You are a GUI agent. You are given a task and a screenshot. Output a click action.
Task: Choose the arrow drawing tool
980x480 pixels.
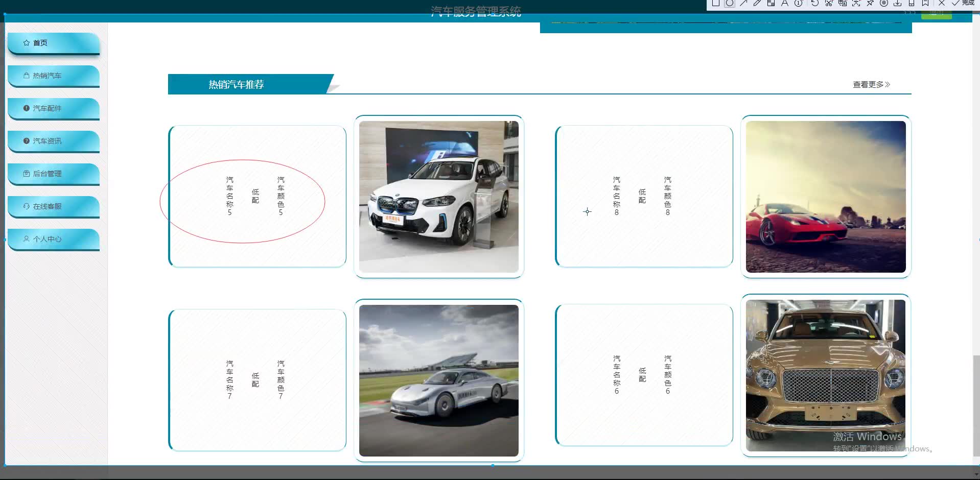[x=743, y=3]
